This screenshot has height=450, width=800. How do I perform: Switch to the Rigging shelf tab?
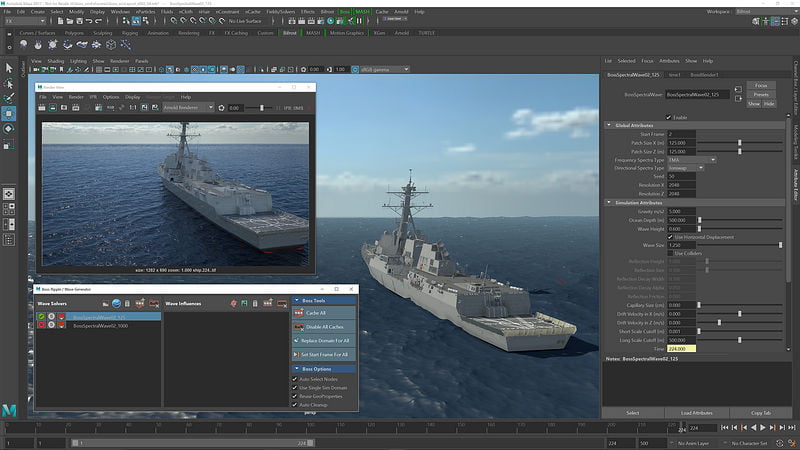[130, 33]
